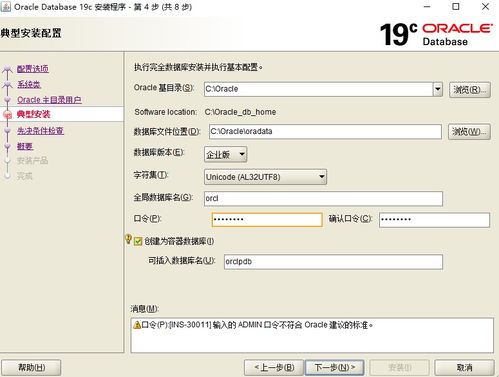Click the warning triangle icon in message box
The width and height of the screenshot is (499, 377).
click(x=137, y=325)
